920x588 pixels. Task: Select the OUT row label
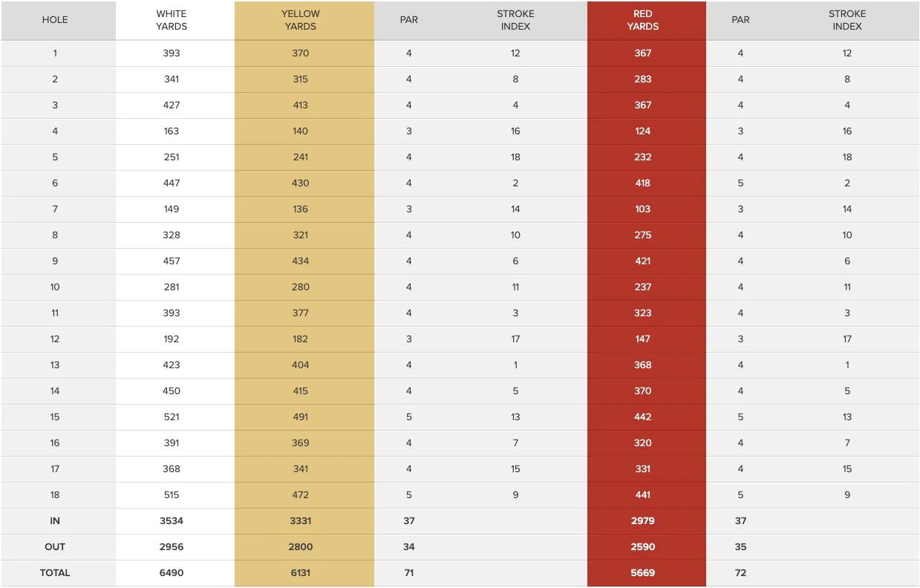55,547
